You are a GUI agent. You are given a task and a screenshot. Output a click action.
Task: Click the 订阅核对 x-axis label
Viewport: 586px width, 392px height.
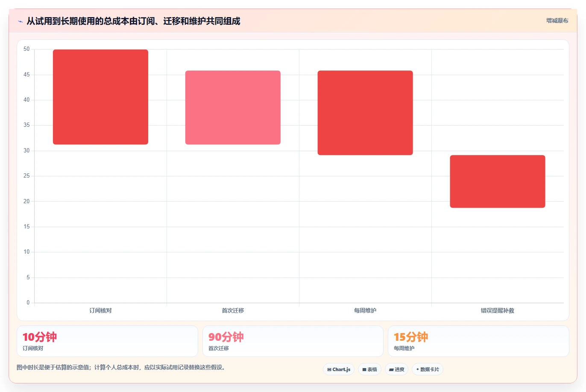[x=100, y=310]
